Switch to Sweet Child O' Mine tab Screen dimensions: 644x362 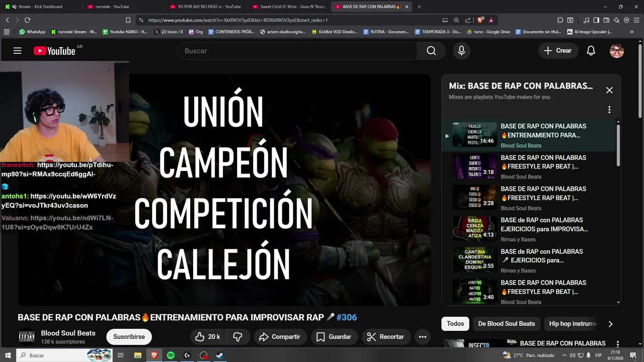[289, 7]
